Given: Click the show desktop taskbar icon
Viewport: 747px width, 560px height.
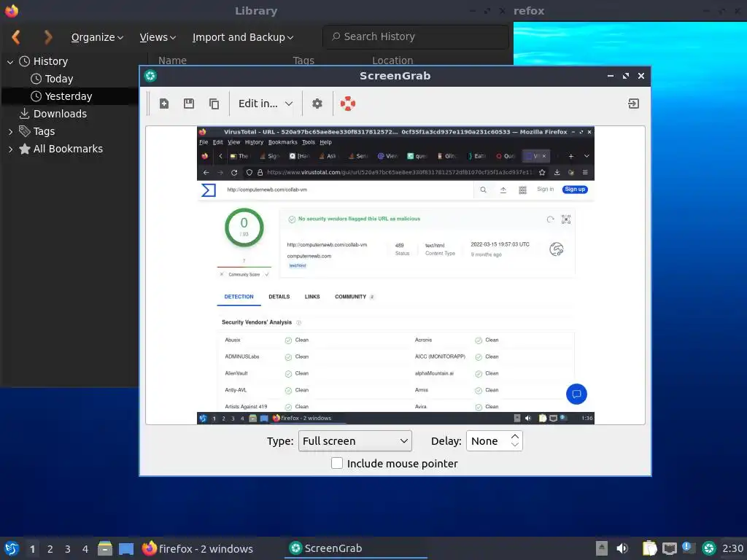Looking at the screenshot, I should click(x=125, y=548).
